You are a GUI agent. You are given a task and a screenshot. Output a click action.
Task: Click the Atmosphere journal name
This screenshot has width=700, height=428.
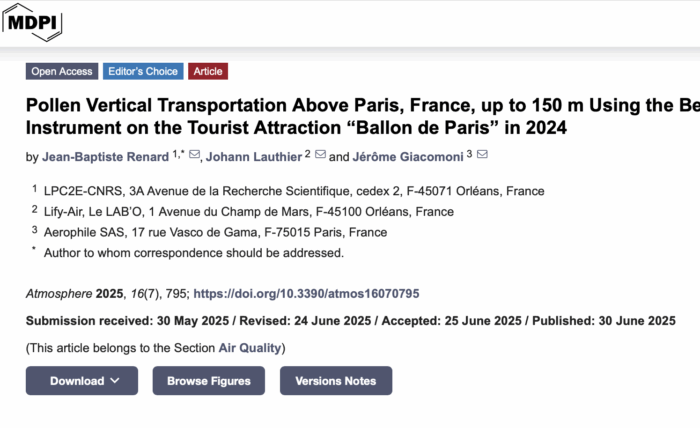click(59, 294)
